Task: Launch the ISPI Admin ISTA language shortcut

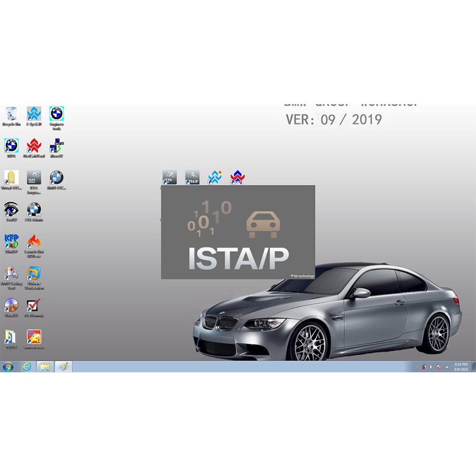Action: (x=34, y=182)
